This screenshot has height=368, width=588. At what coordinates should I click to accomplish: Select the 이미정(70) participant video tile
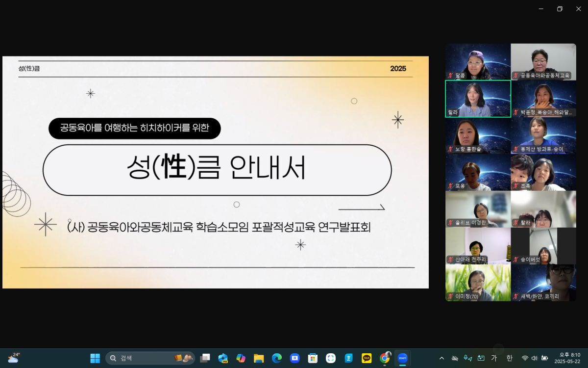478,283
